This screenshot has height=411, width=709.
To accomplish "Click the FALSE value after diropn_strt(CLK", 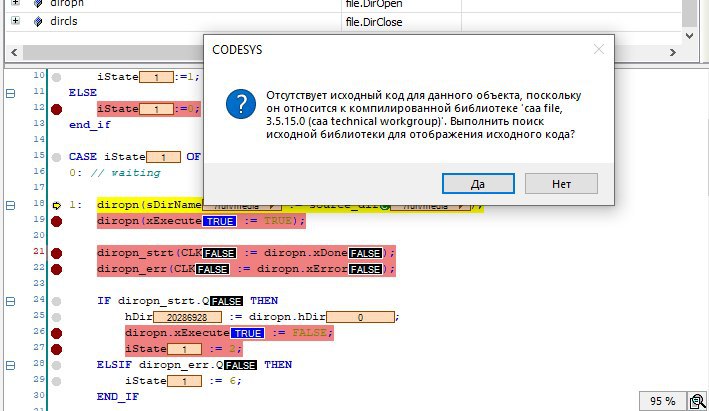I will [219, 253].
